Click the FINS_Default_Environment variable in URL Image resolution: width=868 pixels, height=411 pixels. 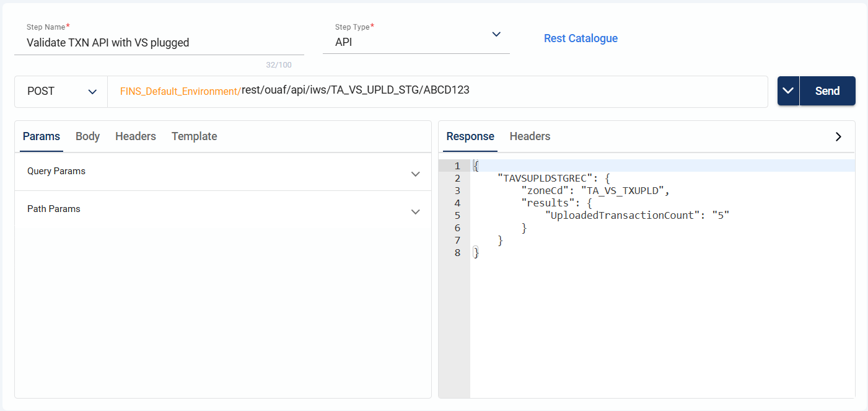[x=180, y=91]
